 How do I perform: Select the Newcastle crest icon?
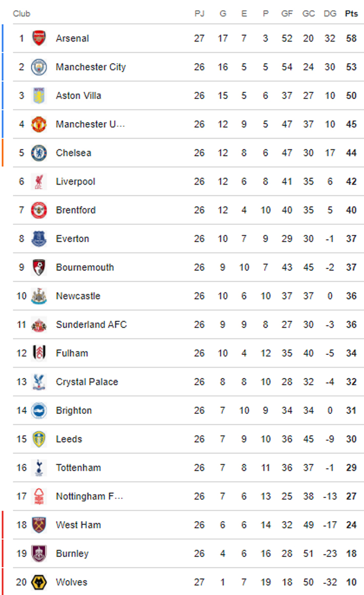click(x=39, y=296)
